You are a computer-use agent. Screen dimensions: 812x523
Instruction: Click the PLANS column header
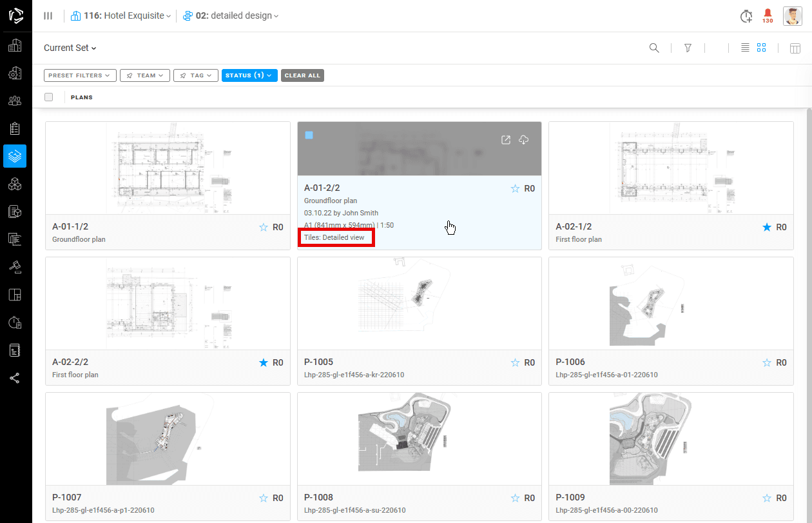point(82,97)
